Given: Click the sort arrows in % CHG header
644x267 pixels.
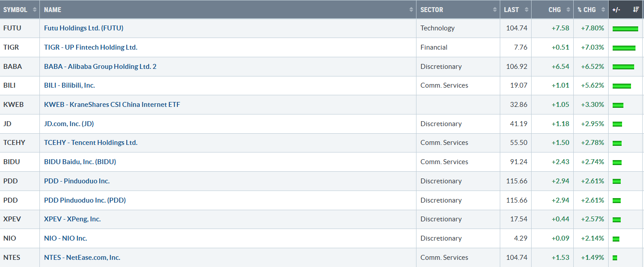Looking at the screenshot, I should point(603,9).
